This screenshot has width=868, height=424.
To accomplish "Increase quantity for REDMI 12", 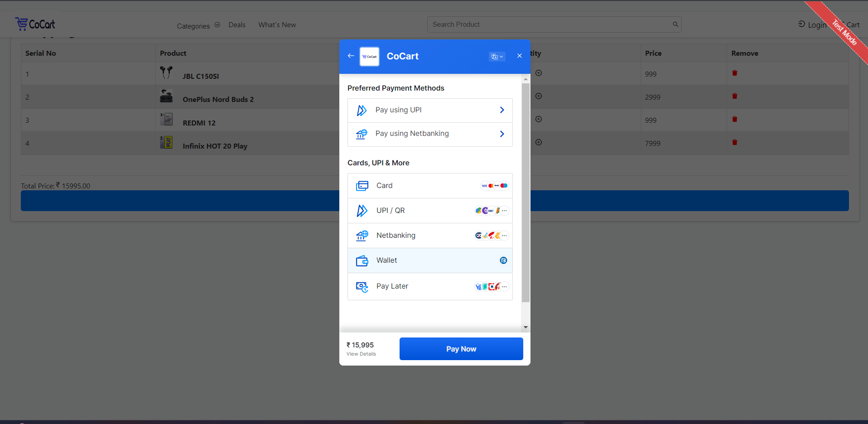I will [x=539, y=119].
